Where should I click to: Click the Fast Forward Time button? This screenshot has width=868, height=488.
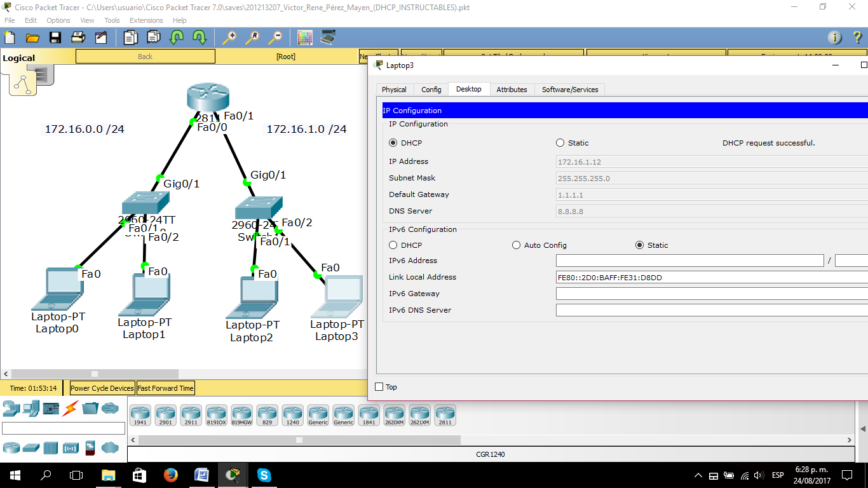tap(165, 388)
